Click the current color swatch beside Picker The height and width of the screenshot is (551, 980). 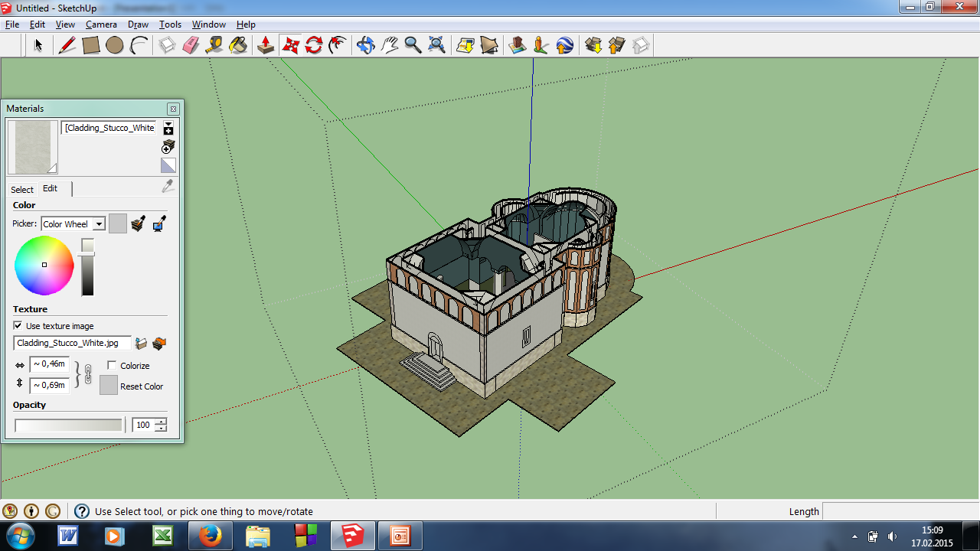118,223
